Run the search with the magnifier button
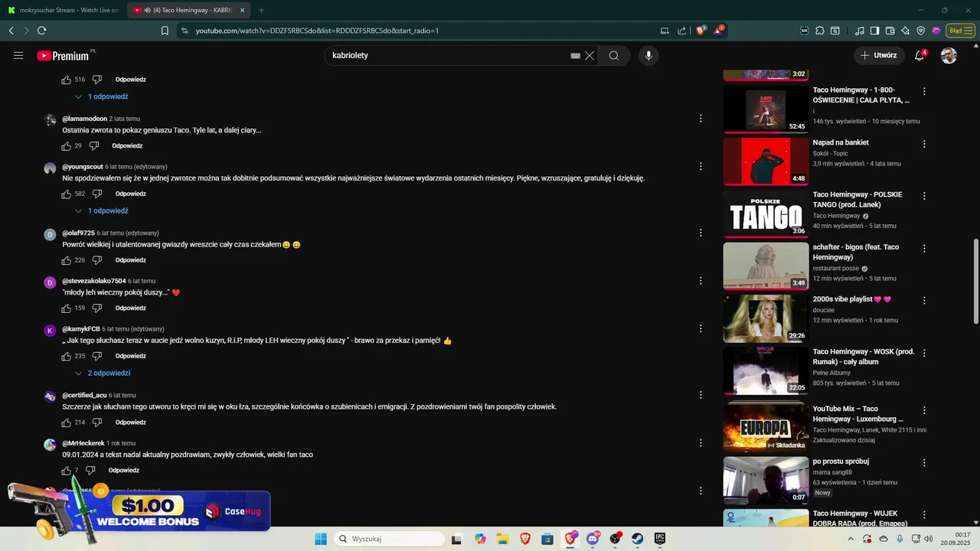 click(614, 56)
